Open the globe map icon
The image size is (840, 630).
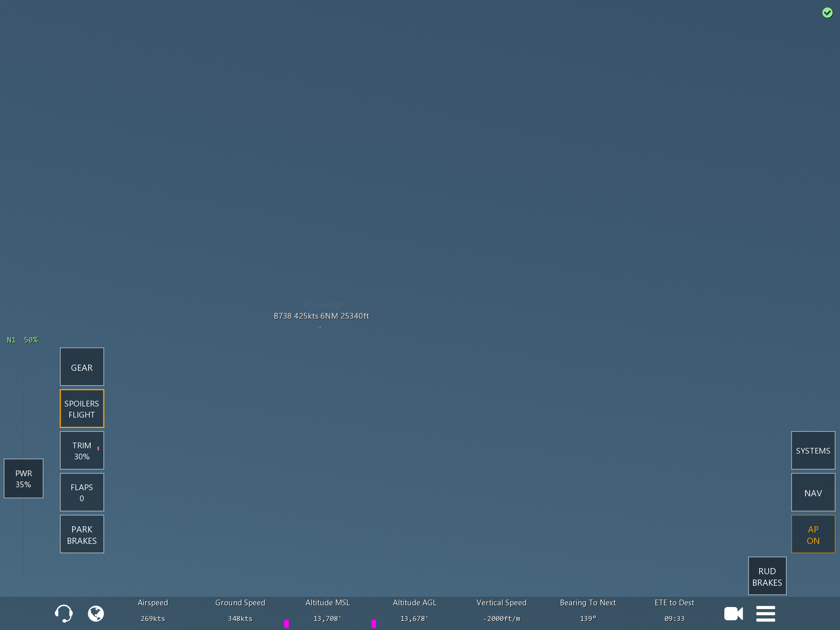point(96,613)
